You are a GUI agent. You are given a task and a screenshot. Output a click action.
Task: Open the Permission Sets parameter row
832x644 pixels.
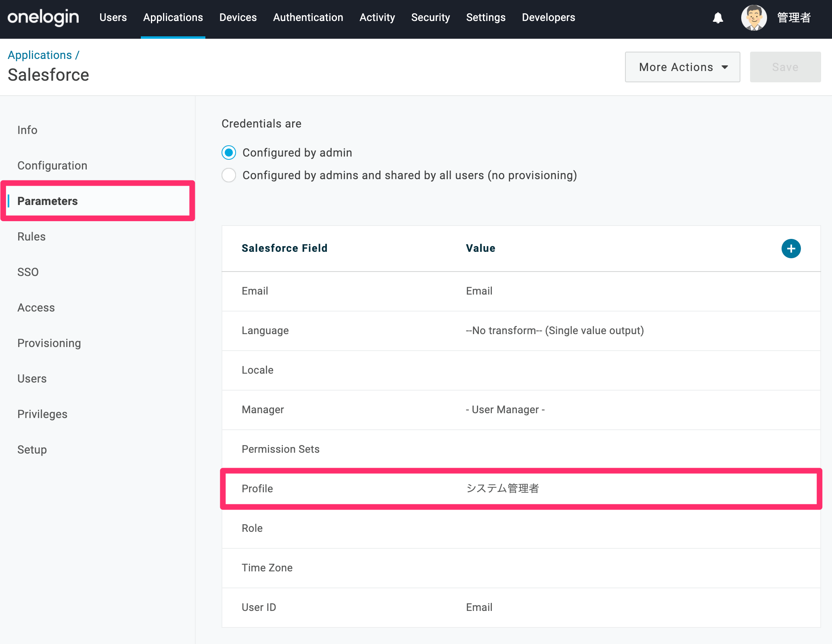pyautogui.click(x=521, y=450)
